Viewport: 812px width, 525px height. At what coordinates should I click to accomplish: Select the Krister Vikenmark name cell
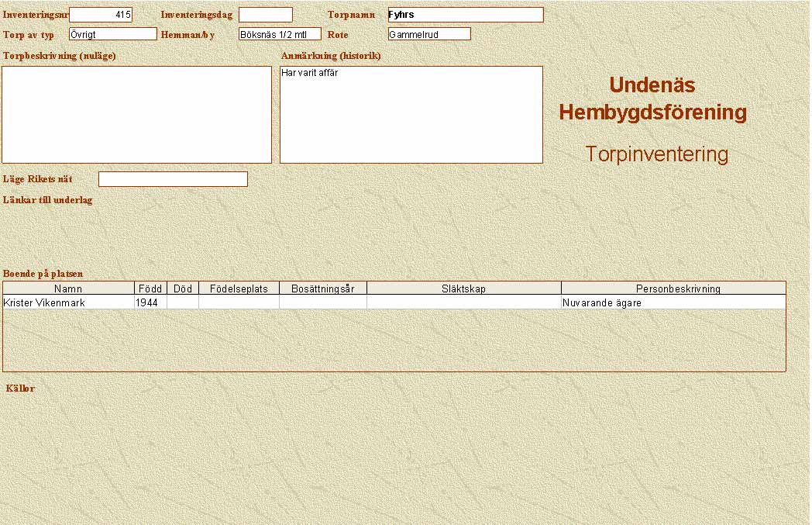click(68, 302)
